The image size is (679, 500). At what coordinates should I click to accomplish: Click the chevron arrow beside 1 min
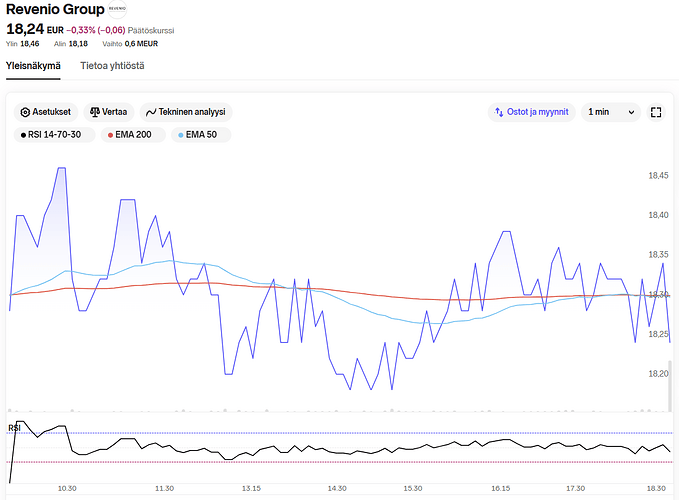631,112
